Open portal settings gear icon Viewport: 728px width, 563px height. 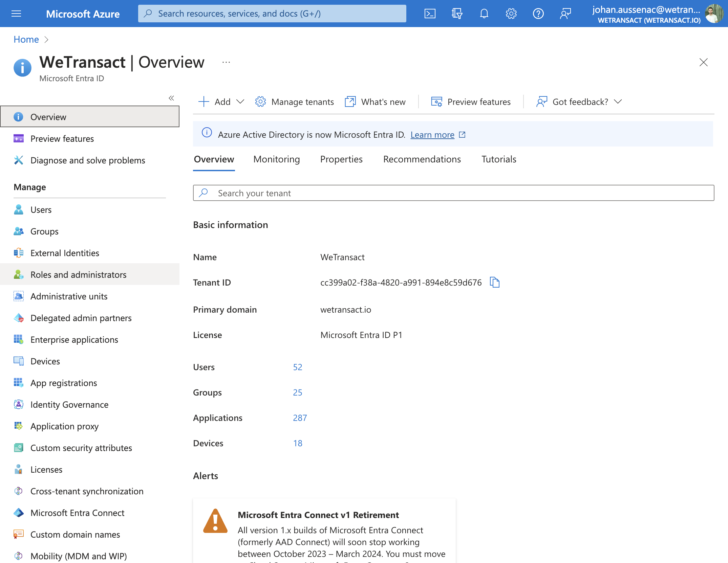pyautogui.click(x=511, y=14)
